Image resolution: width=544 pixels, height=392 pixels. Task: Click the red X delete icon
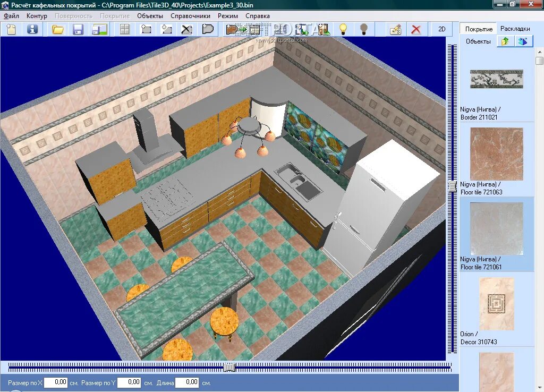point(416,29)
